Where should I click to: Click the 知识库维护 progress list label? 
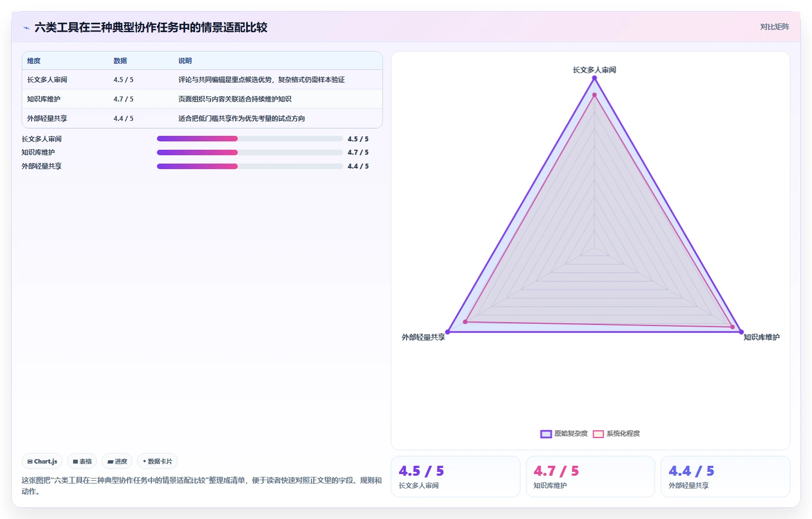(38, 152)
